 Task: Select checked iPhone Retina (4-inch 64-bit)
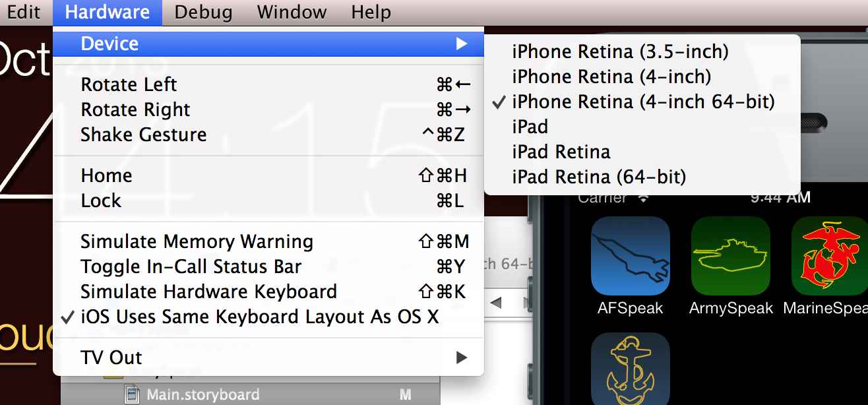point(642,102)
